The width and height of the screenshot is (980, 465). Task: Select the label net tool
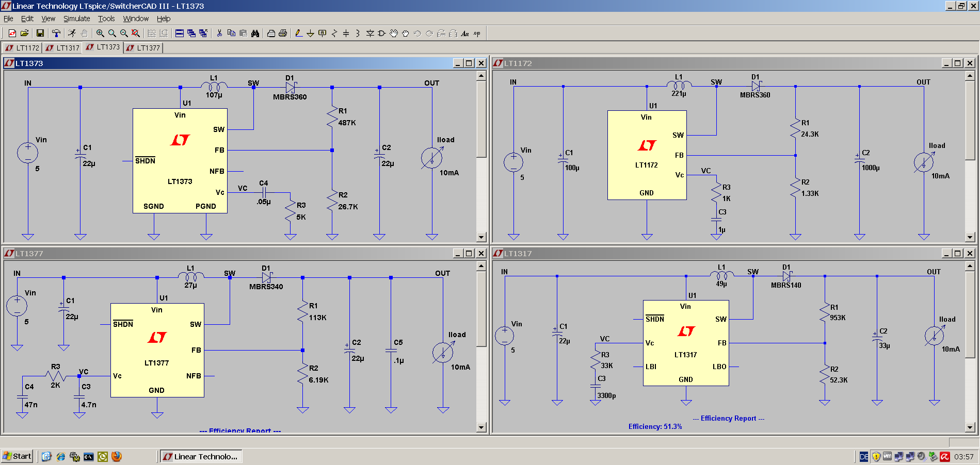[x=322, y=33]
